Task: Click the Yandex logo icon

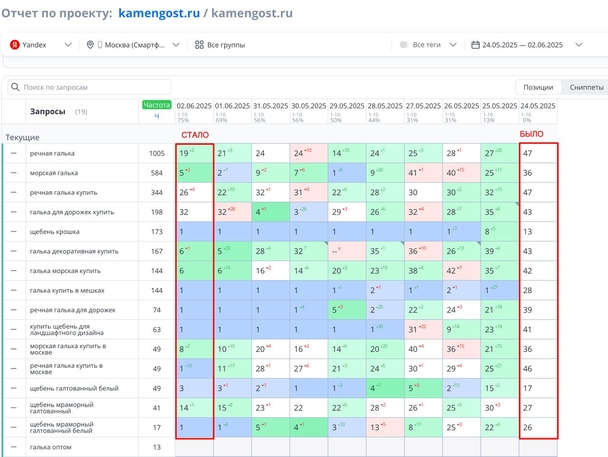Action: (15, 45)
